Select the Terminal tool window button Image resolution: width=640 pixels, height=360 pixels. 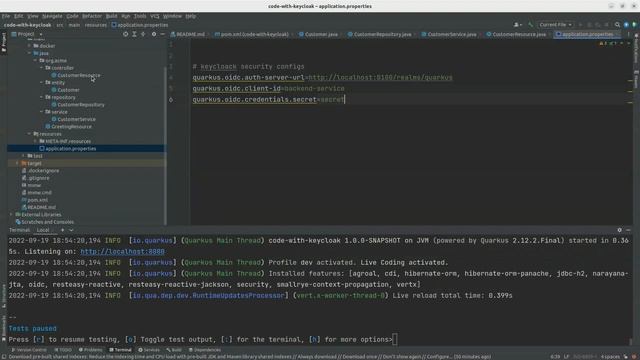coord(120,350)
